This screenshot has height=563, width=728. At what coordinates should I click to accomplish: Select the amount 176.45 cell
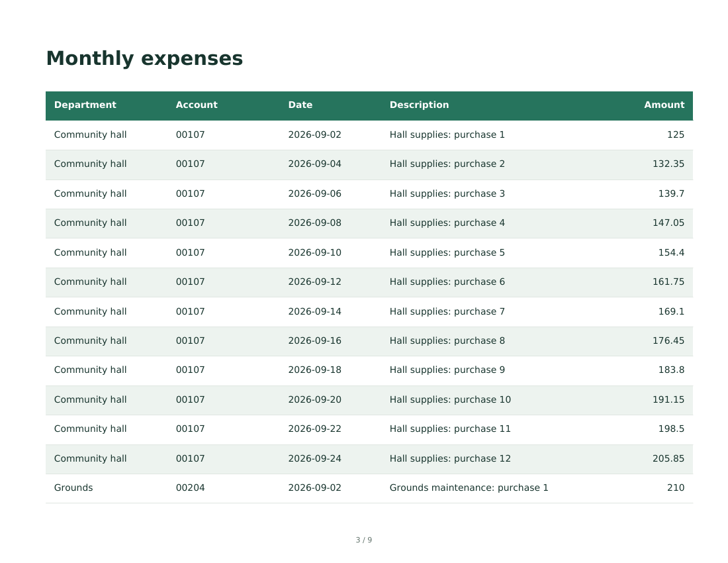[x=668, y=341]
